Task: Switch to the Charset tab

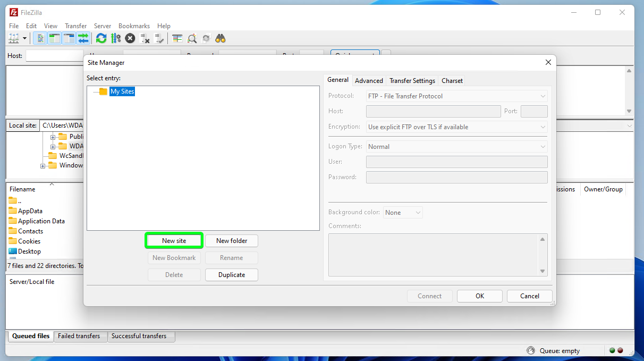Action: (452, 81)
